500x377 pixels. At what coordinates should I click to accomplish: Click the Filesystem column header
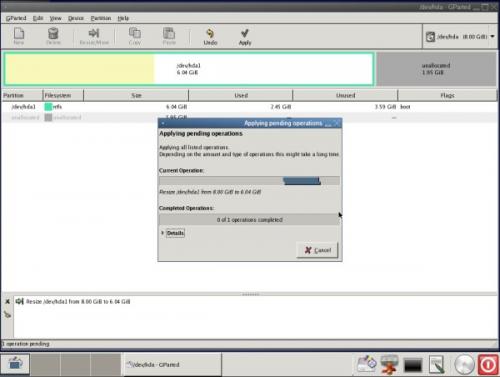pyautogui.click(x=63, y=95)
